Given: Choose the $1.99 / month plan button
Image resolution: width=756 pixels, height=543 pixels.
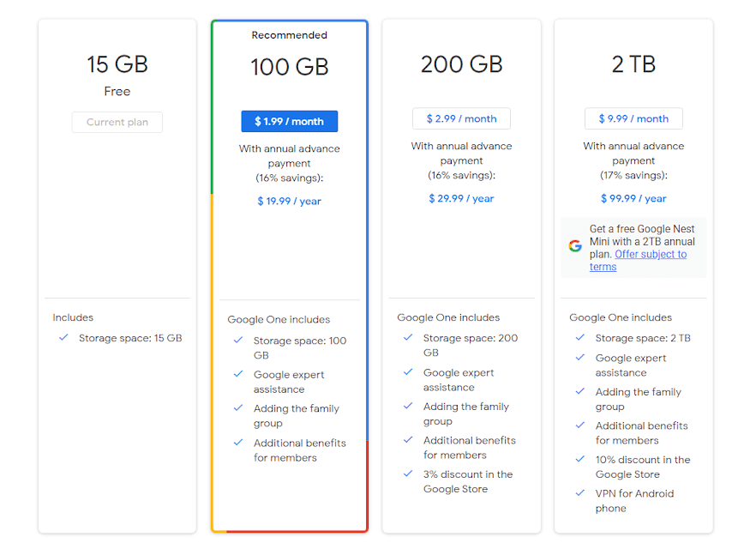Looking at the screenshot, I should (290, 122).
